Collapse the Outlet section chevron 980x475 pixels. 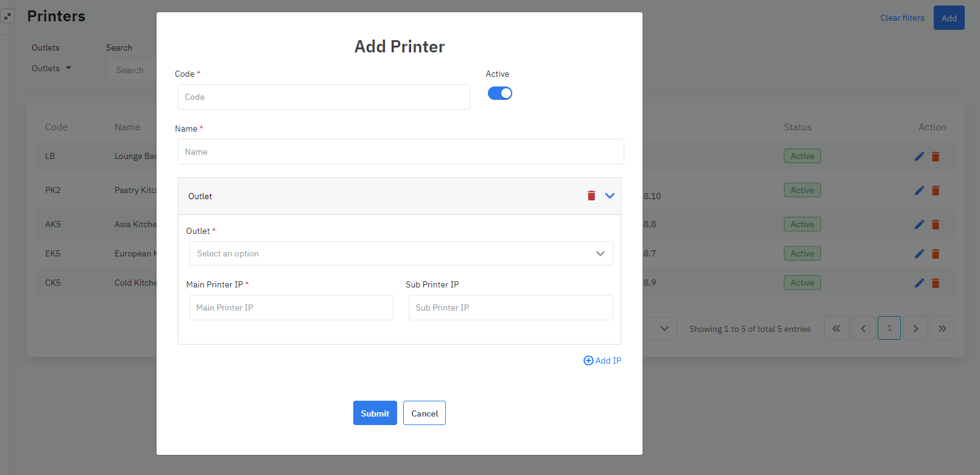coord(610,195)
